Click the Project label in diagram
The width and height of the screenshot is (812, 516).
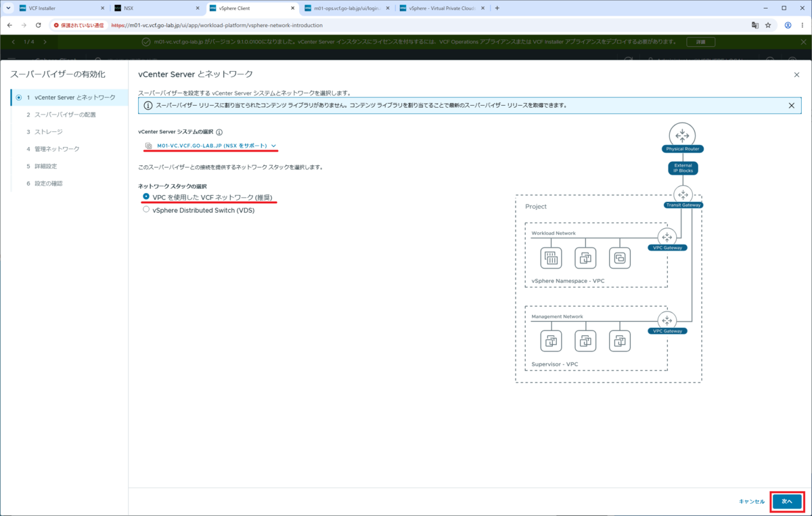point(536,207)
